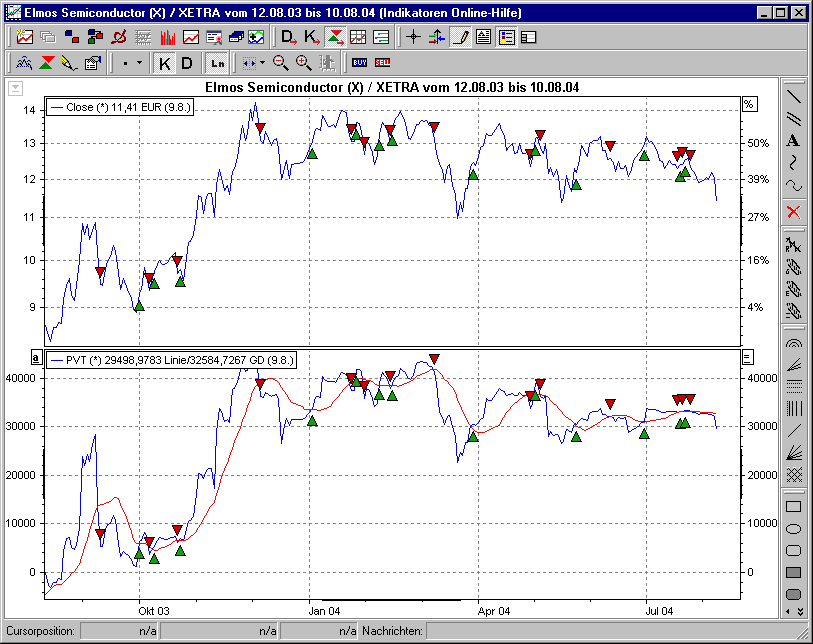The height and width of the screenshot is (644, 813).
Task: Toggle the percent scale button
Action: coord(750,103)
